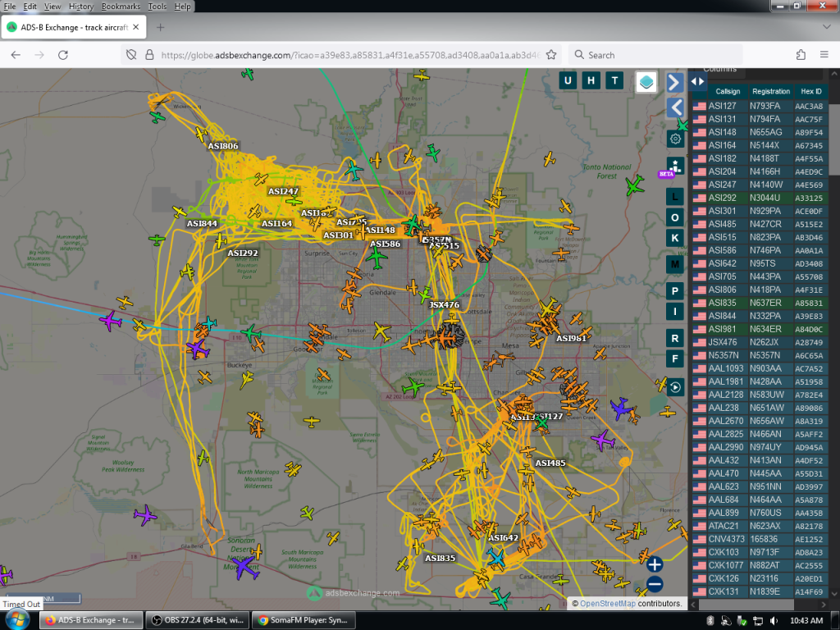Collapse sidebar with left chevron button

tap(676, 107)
